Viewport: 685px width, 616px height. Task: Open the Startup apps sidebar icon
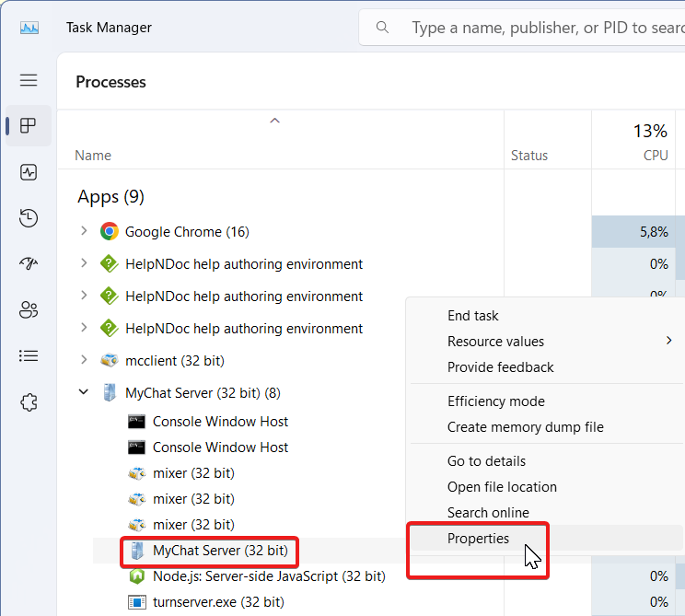[29, 264]
